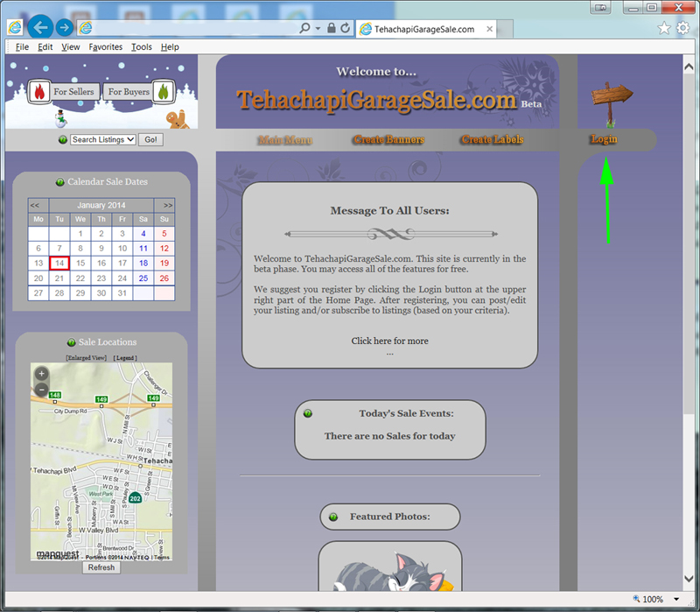Viewport: 700px width, 612px height.
Task: Click the browser forward arrow button
Action: 65,28
